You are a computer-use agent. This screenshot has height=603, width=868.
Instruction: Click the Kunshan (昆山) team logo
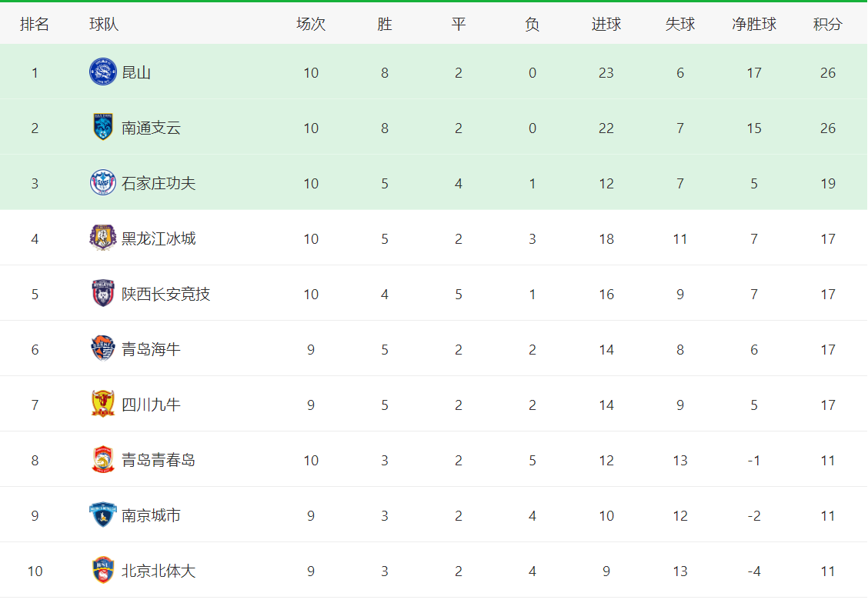[x=102, y=72]
